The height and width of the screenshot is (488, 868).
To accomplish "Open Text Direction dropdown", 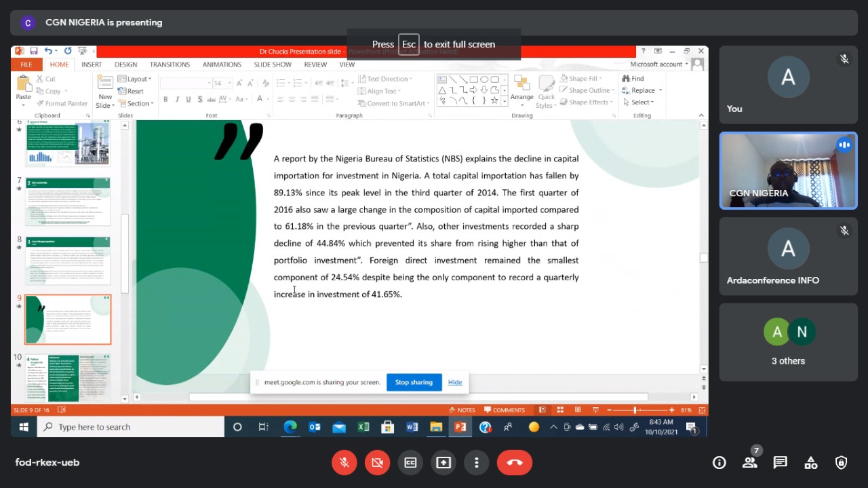I will tap(385, 79).
